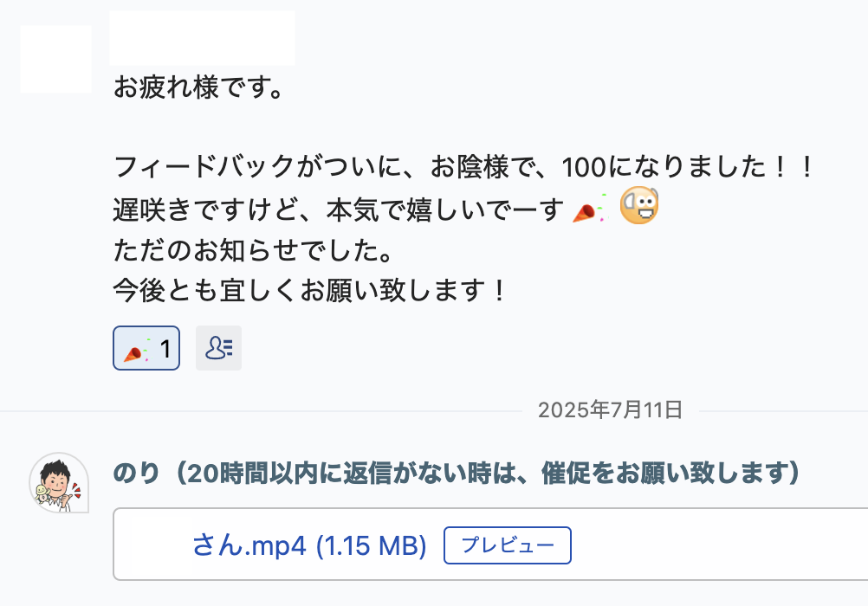Viewport: 868px width, 606px height.
Task: Click the blank line between お疲れ様です and フィードバック
Action: tap(387, 127)
